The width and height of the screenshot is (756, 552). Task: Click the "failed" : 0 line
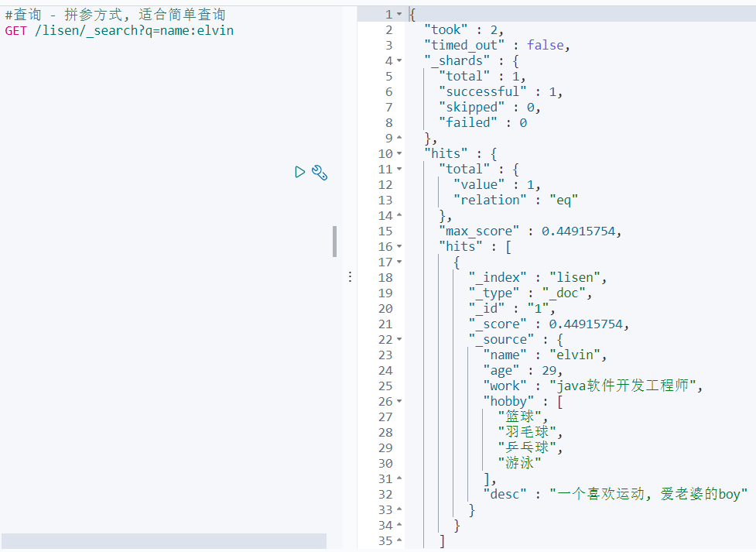(483, 122)
